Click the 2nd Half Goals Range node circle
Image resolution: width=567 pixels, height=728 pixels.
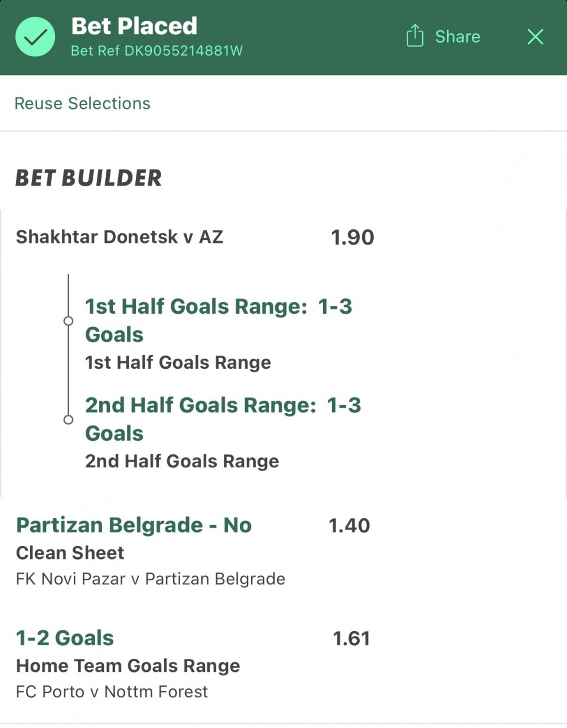click(x=69, y=420)
